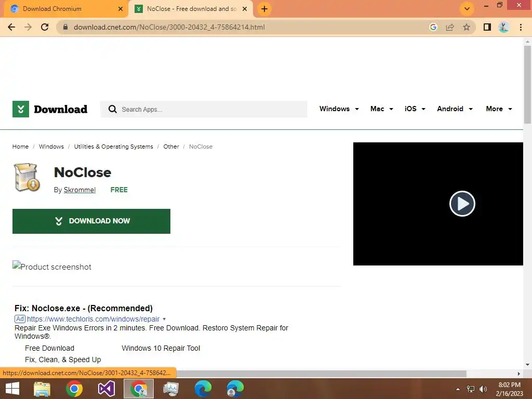Click the Ad badge label

pyautogui.click(x=20, y=319)
